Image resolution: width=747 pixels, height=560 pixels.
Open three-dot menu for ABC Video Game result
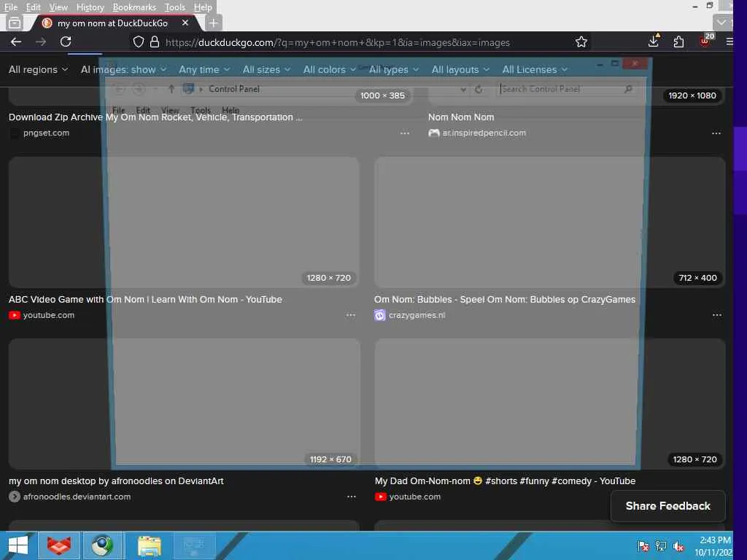351,315
